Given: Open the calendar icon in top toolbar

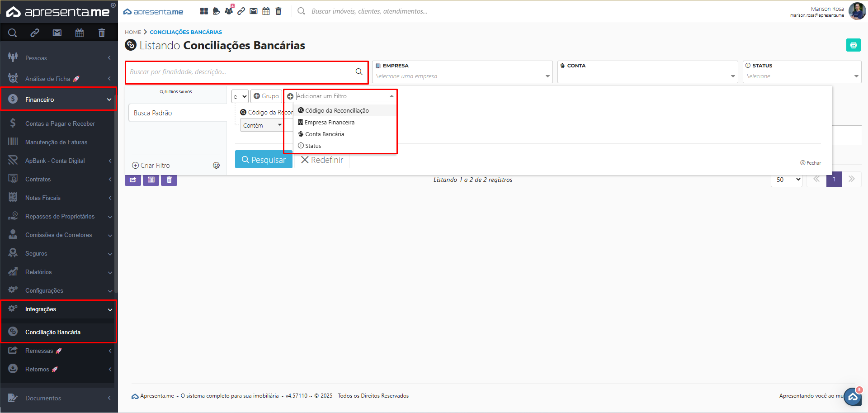Looking at the screenshot, I should 266,11.
